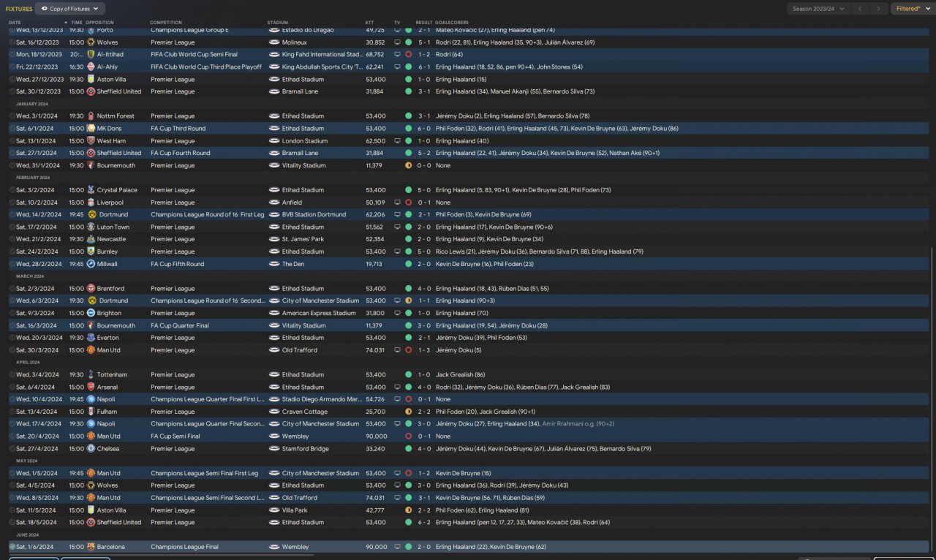Click the Burnley club badge
The width and height of the screenshot is (936, 560).
tap(91, 251)
